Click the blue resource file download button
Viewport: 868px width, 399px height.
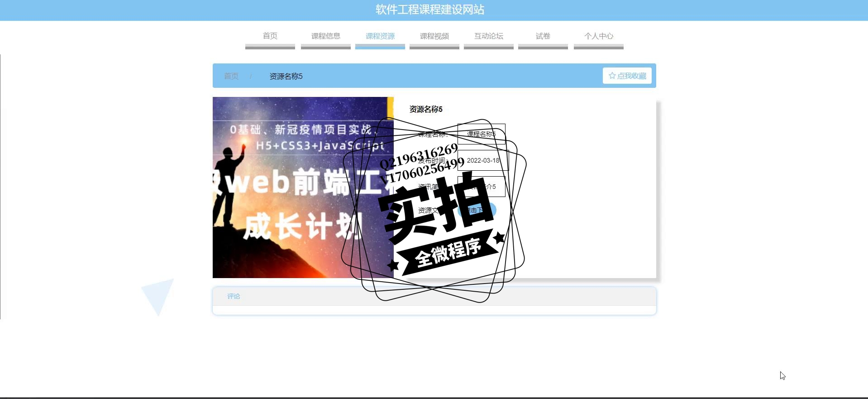click(477, 210)
